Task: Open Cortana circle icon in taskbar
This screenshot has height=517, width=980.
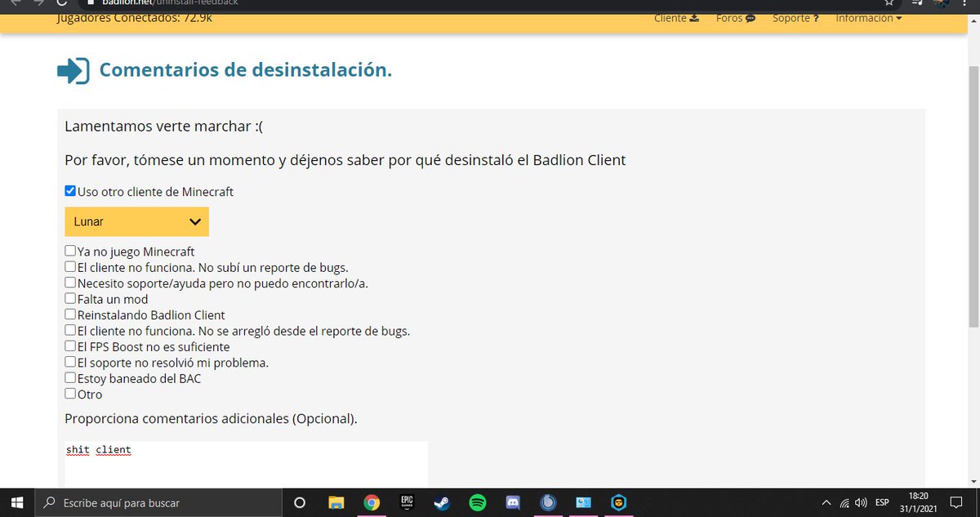Action: point(299,502)
